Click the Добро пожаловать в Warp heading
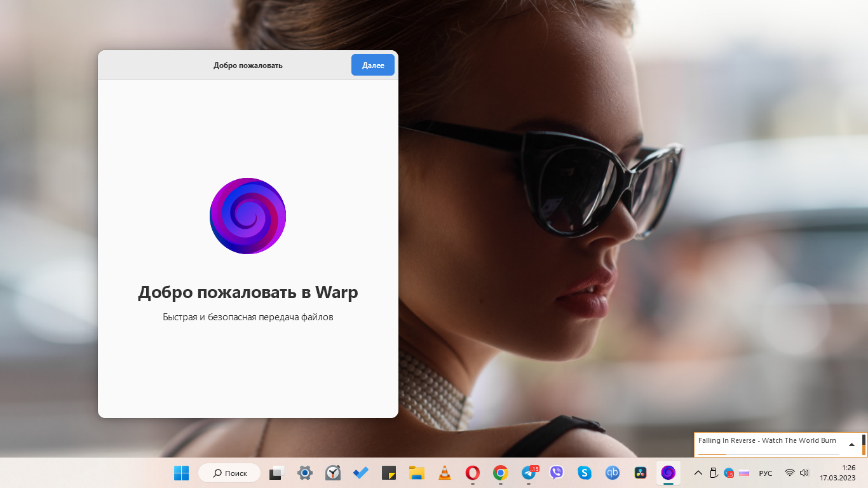The width and height of the screenshot is (868, 488). tap(248, 292)
